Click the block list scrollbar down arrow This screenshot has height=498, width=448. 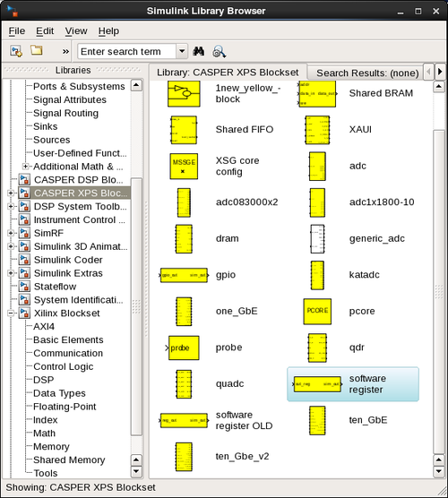point(439,472)
